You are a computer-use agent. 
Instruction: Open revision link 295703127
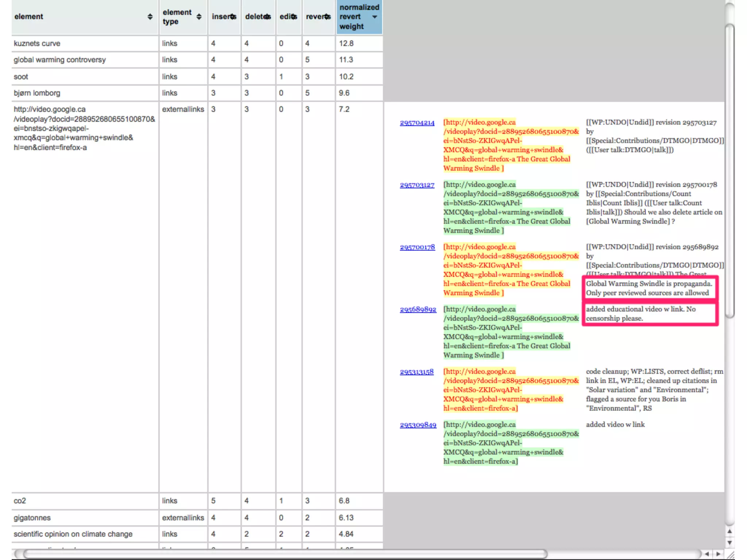pos(417,185)
